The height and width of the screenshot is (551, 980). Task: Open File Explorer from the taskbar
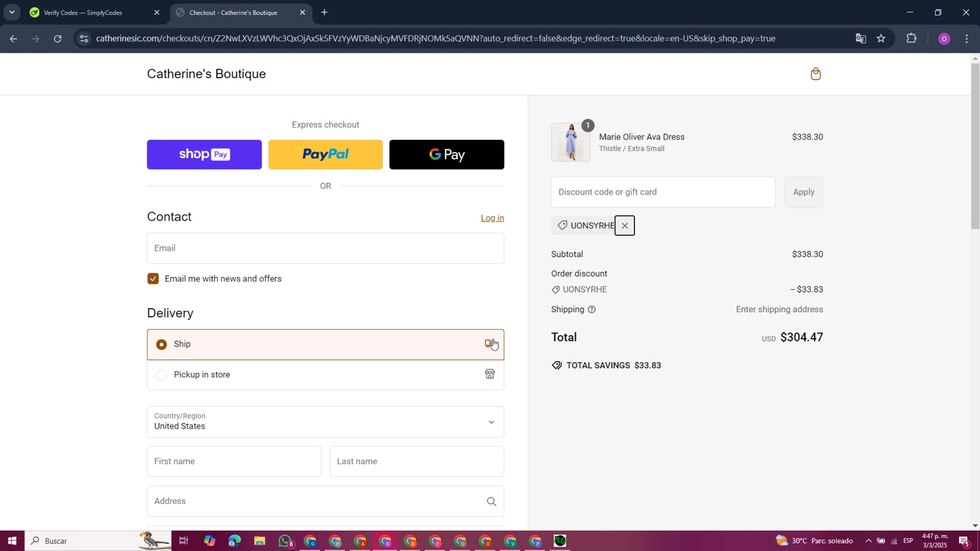(x=259, y=541)
